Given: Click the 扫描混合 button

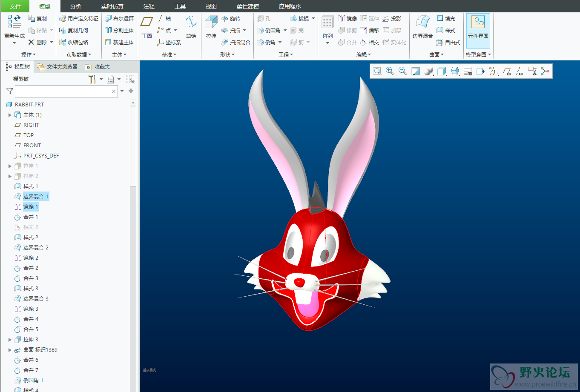Looking at the screenshot, I should point(236,42).
